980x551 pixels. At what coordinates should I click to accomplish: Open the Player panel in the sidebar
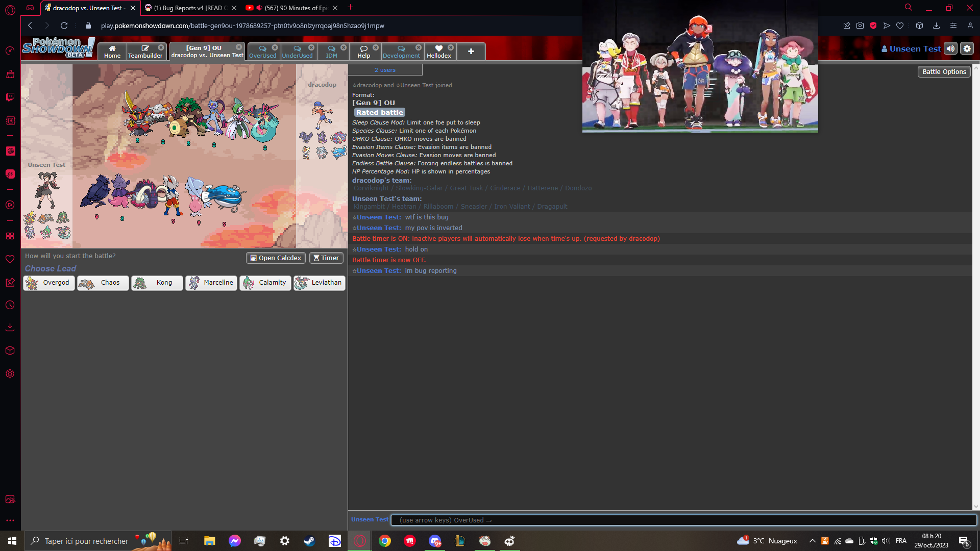[x=10, y=205]
